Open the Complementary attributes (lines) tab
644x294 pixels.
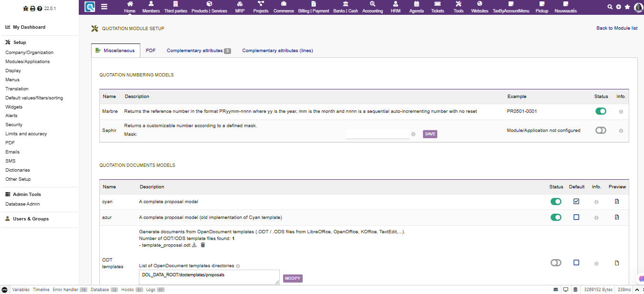click(277, 51)
